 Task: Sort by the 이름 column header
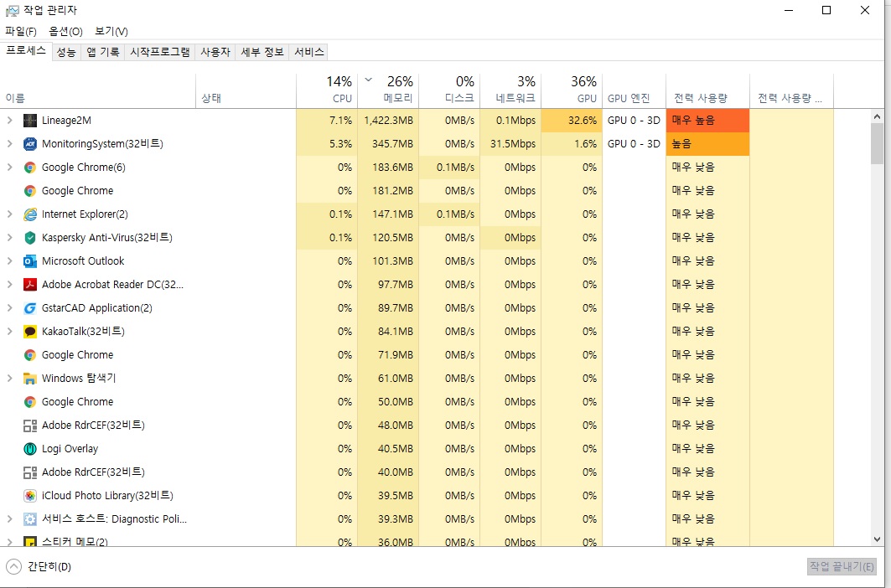pos(98,90)
